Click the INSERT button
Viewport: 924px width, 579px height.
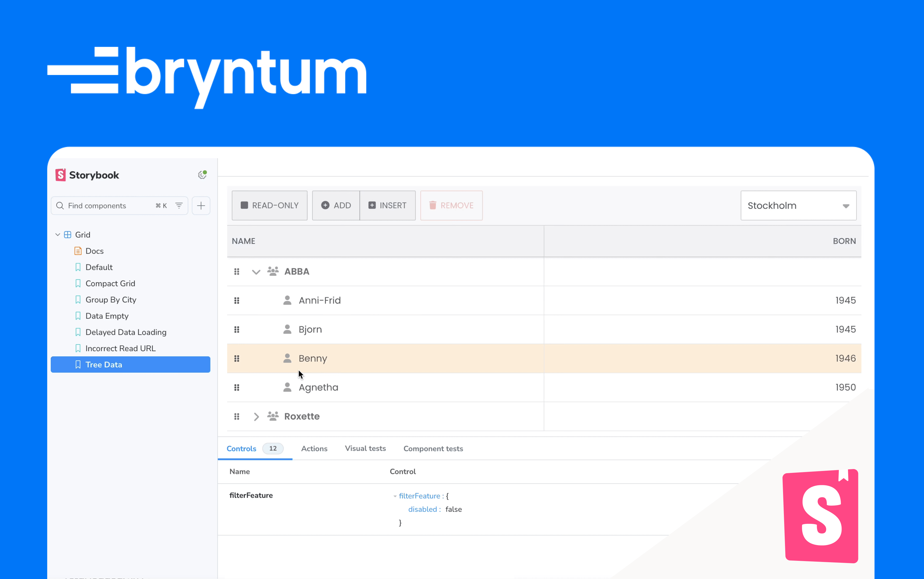pyautogui.click(x=388, y=206)
